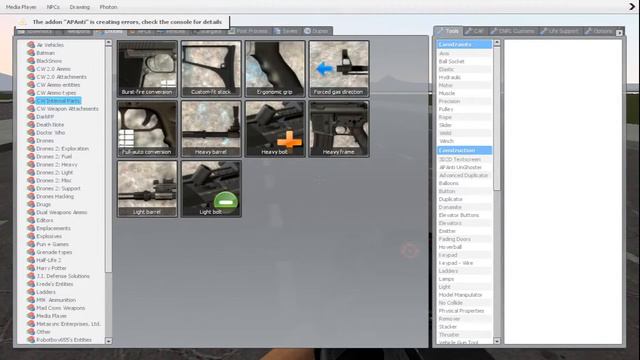Screen dimensions: 640x360
Task: Select "Drones 2: Support" in the category list
Action: (58, 188)
